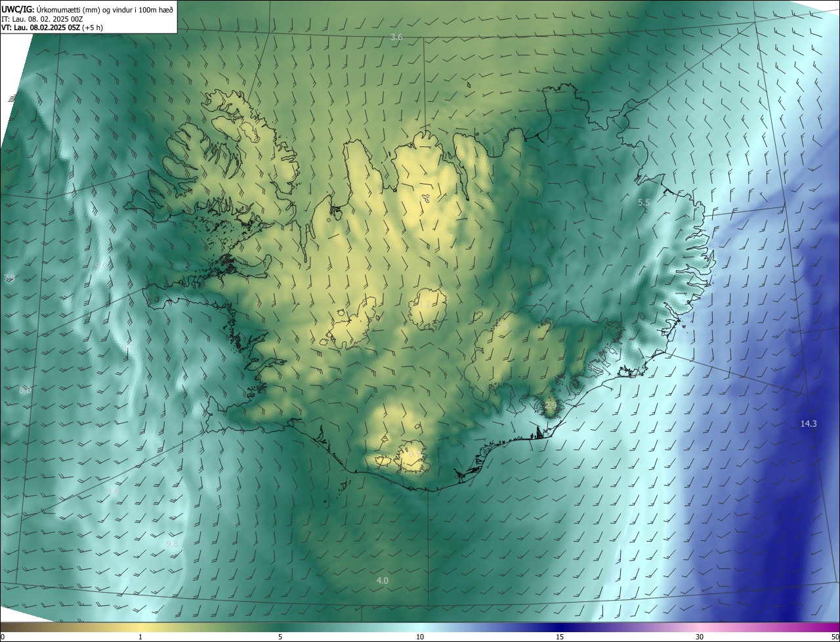The width and height of the screenshot is (840, 642).
Task: Click the colorbar tick label 10
Action: [x=420, y=637]
